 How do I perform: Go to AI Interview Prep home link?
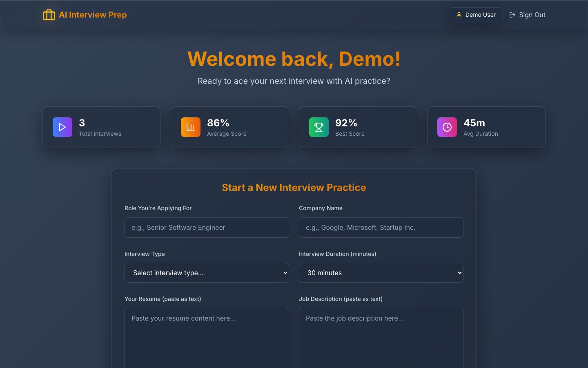85,15
